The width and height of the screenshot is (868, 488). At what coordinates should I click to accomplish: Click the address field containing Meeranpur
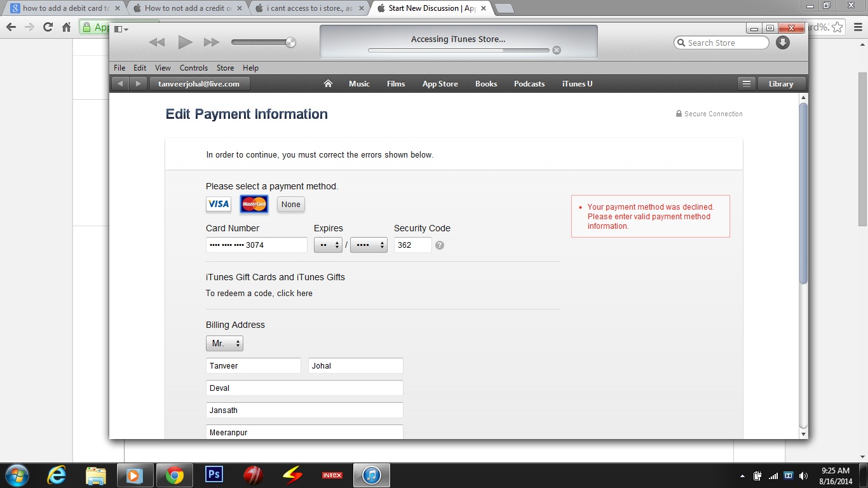[304, 431]
